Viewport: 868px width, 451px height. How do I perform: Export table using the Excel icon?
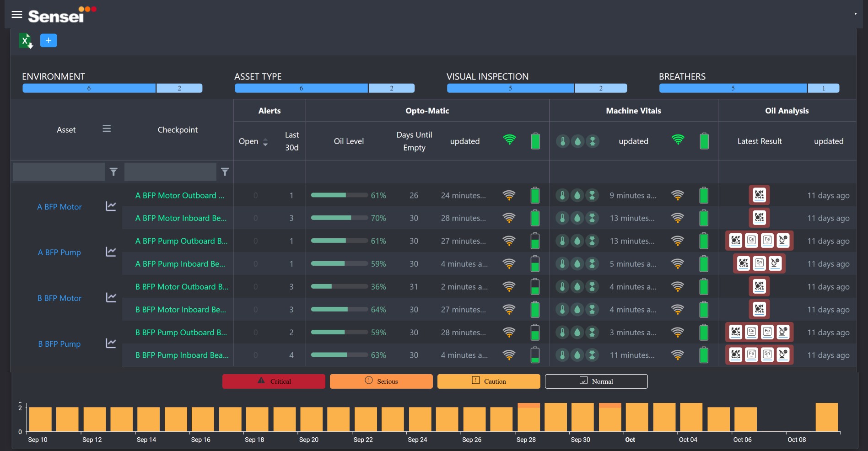point(26,41)
